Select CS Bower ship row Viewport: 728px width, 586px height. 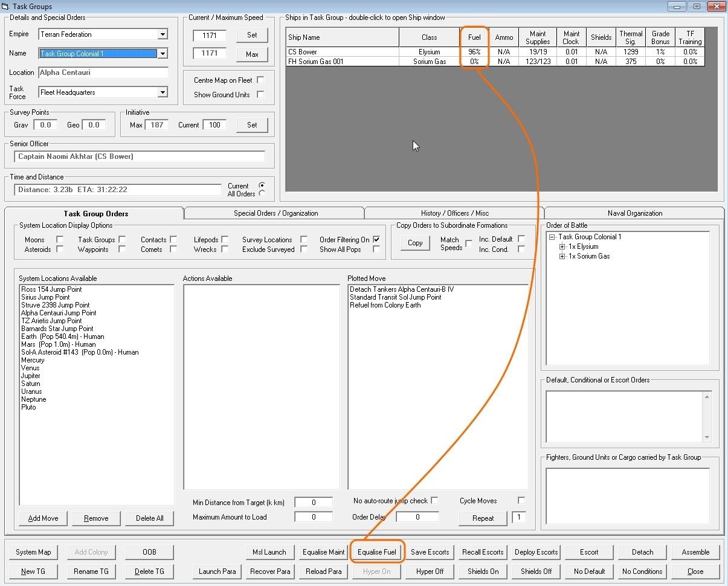point(495,52)
